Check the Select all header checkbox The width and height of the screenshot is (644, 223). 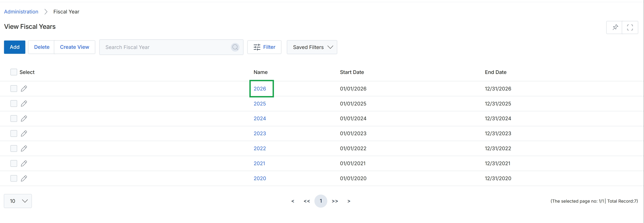[14, 72]
